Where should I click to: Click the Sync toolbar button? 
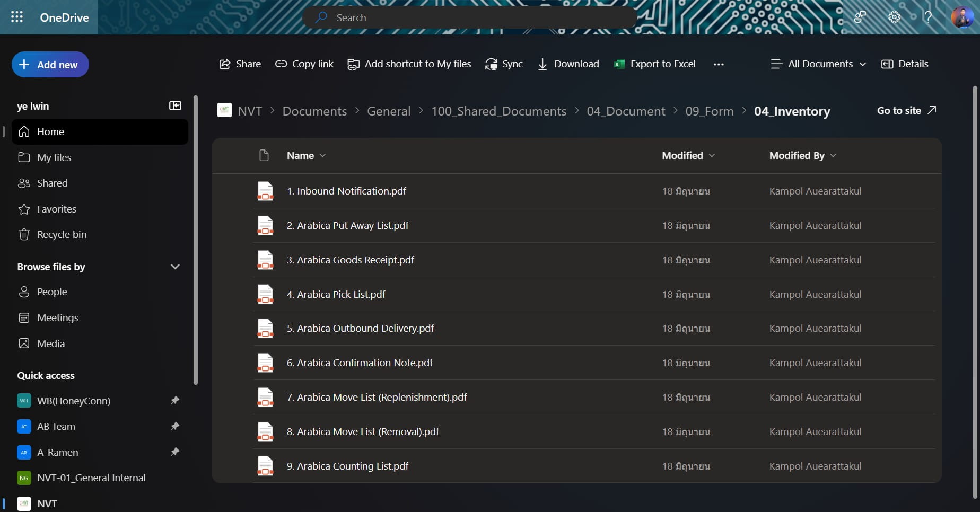point(504,64)
